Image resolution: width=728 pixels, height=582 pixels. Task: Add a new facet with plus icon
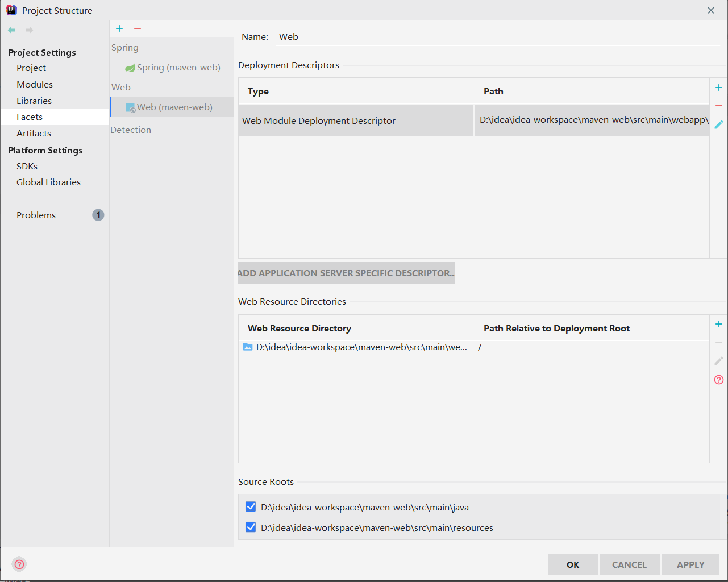[x=119, y=28]
